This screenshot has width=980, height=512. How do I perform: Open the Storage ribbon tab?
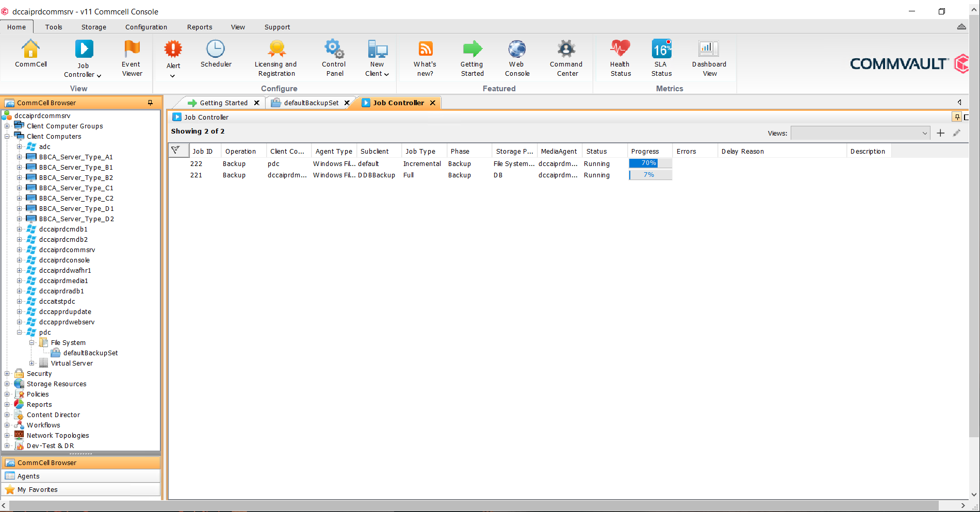93,27
